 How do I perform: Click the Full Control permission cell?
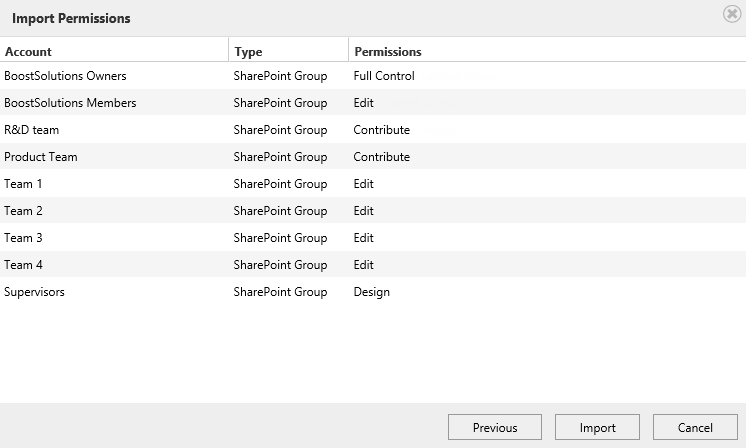point(384,76)
